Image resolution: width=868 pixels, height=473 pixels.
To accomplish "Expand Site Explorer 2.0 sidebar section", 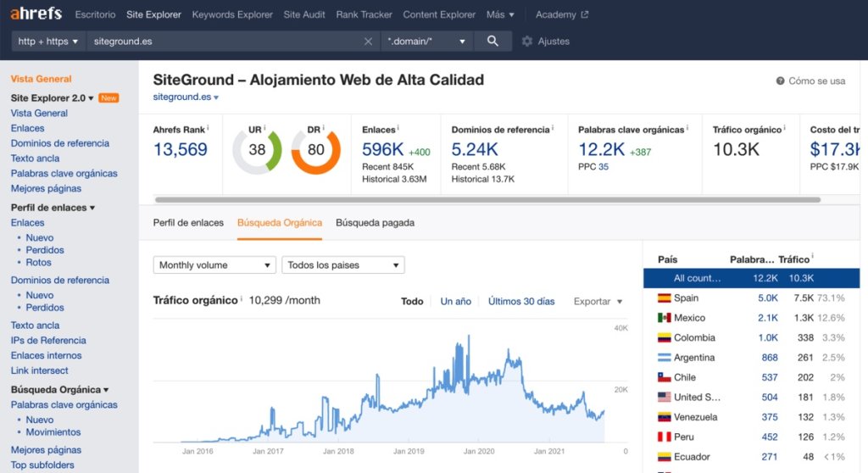I will click(52, 98).
